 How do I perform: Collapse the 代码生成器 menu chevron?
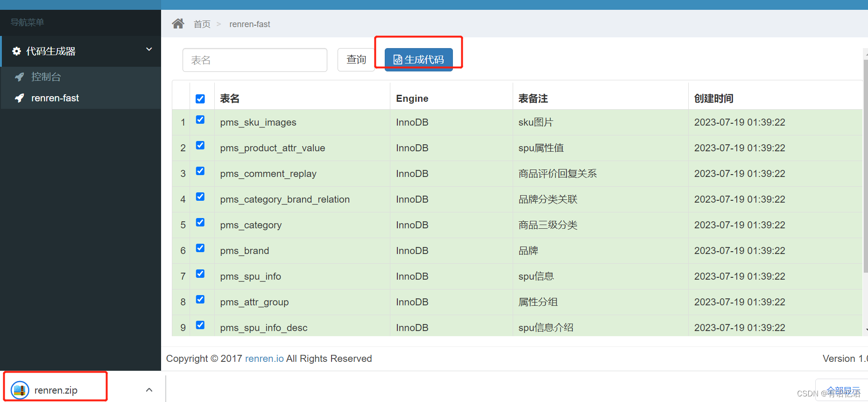tap(149, 49)
